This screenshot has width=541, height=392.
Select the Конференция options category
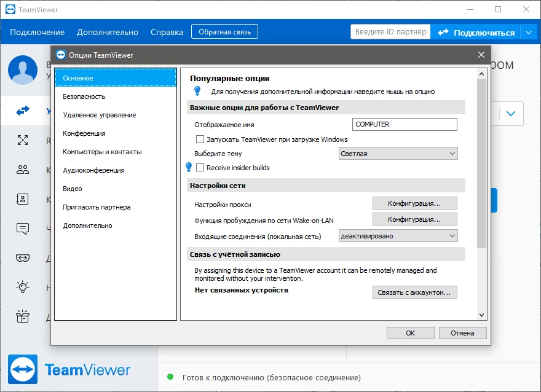(116, 133)
